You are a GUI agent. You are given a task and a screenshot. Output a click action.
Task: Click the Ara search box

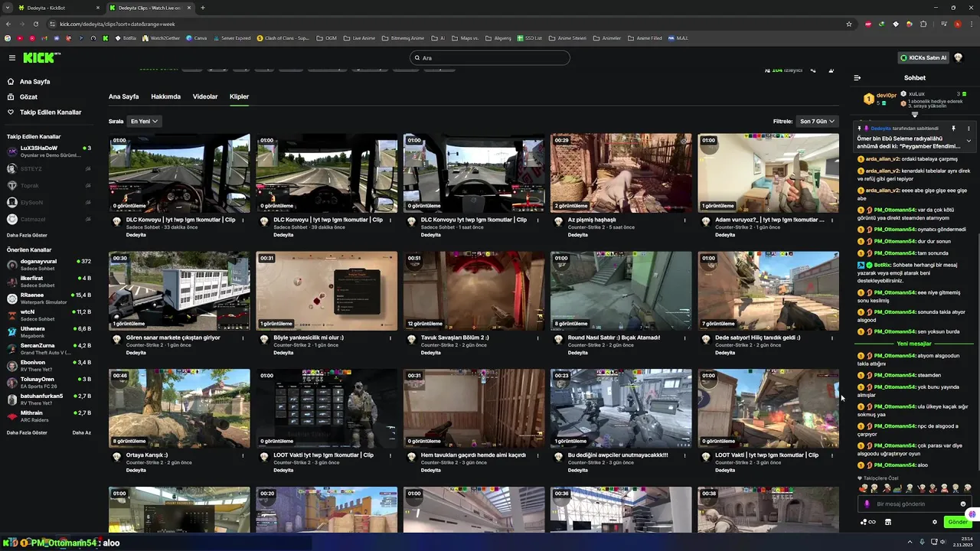(x=490, y=58)
